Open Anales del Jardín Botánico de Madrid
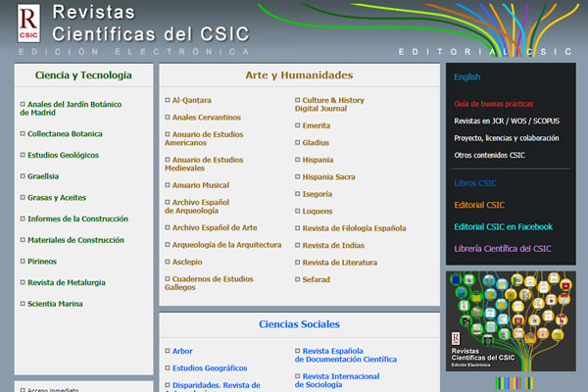The height and width of the screenshot is (392, 588). (71, 109)
